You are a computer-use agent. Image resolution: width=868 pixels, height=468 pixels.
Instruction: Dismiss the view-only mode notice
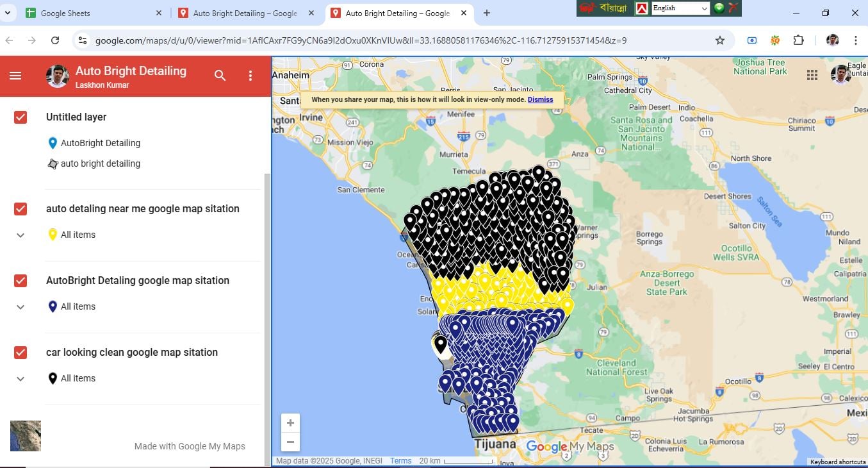[x=540, y=99]
